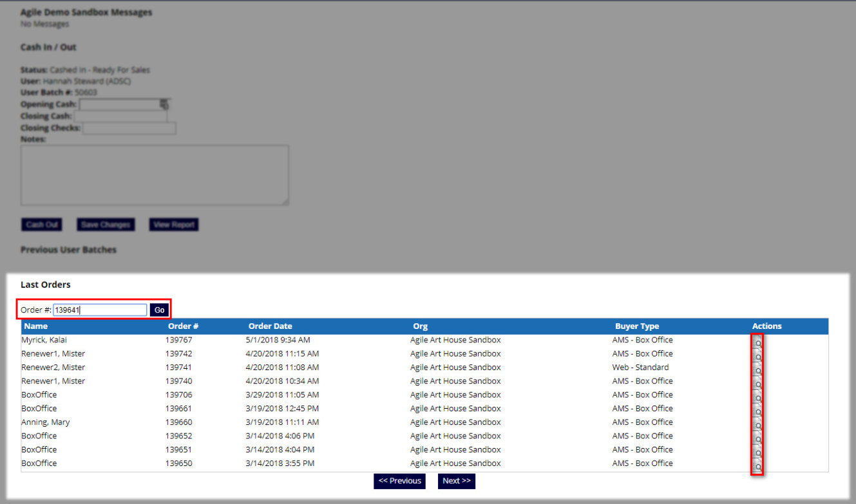Click the Cash In / Out heading
The width and height of the screenshot is (856, 504).
click(49, 48)
